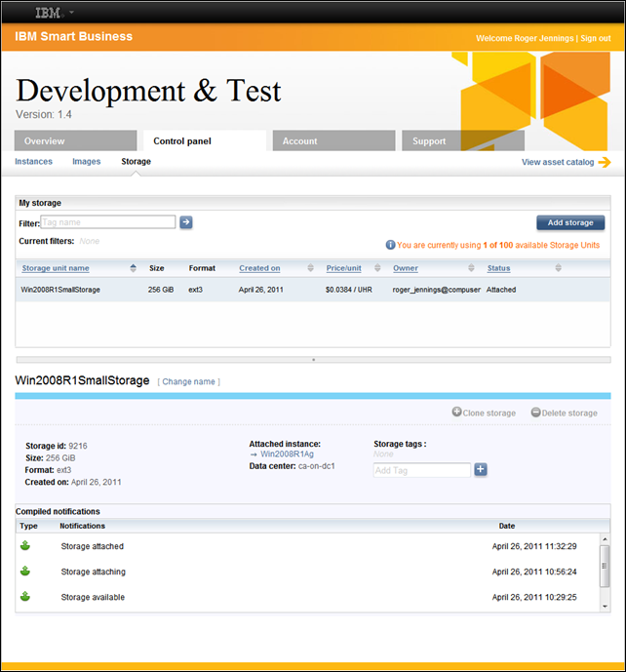Go to the Instances sub-tab

[33, 162]
